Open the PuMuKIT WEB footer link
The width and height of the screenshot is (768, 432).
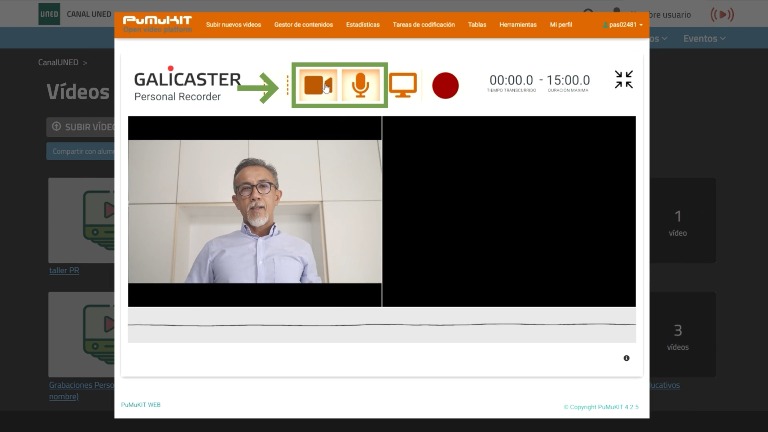click(141, 405)
